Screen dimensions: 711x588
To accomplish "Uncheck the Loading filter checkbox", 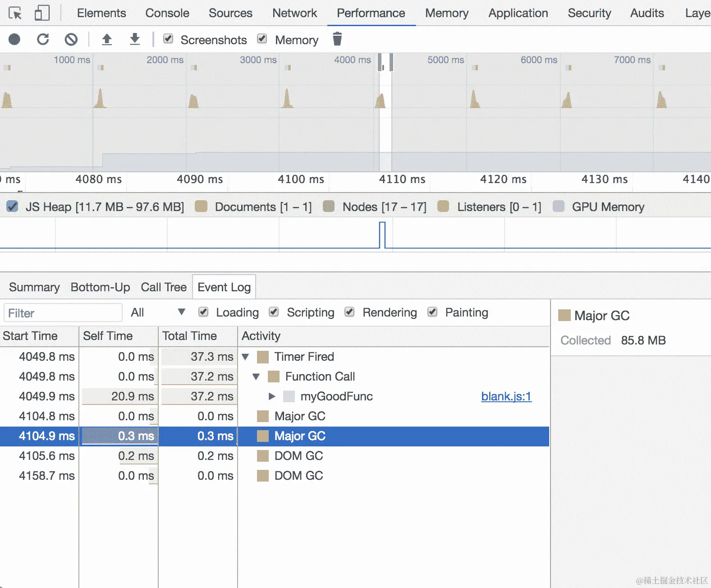I will pyautogui.click(x=203, y=312).
